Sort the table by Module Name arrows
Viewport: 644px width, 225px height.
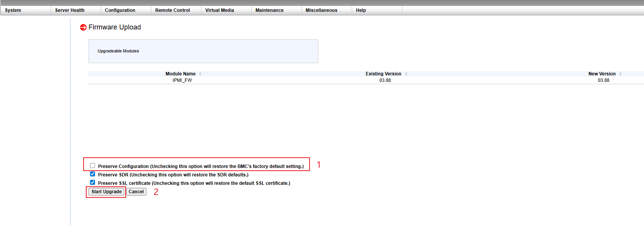click(200, 74)
